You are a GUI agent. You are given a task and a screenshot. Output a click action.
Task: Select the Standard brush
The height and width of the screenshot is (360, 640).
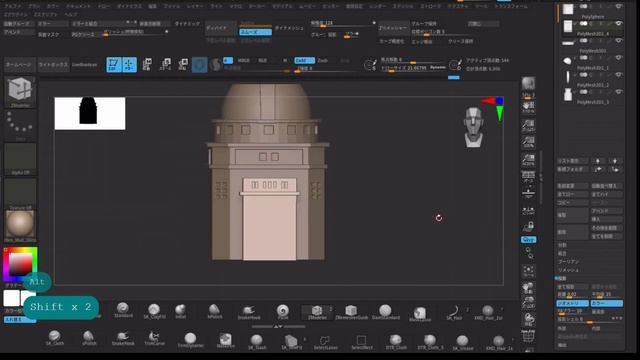tap(123, 310)
